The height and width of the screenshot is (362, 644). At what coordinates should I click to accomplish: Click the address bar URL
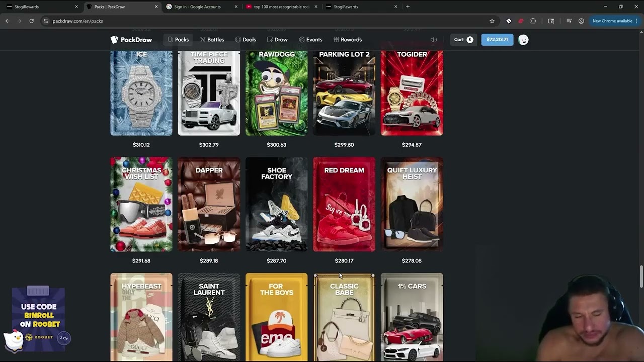[x=78, y=21]
